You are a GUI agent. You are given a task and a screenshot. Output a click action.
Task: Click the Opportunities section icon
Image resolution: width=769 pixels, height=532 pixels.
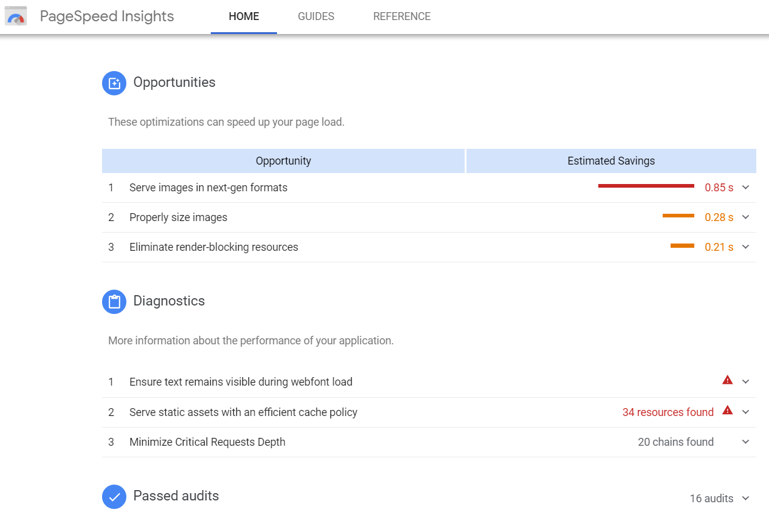(114, 83)
